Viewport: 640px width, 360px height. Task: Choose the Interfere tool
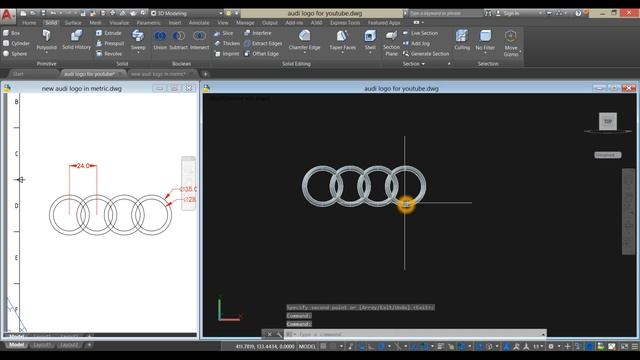[x=258, y=33]
